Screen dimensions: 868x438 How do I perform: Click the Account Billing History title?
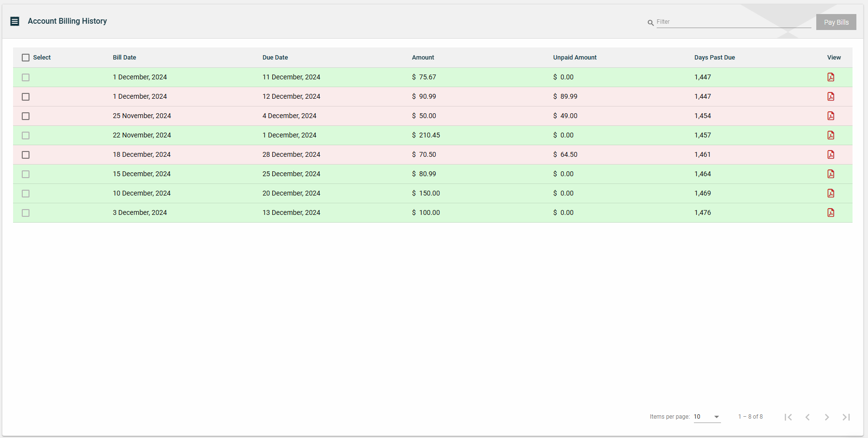67,21
